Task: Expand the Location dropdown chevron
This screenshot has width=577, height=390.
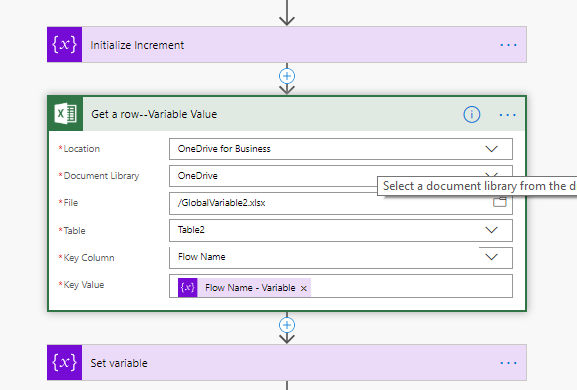Action: (491, 149)
